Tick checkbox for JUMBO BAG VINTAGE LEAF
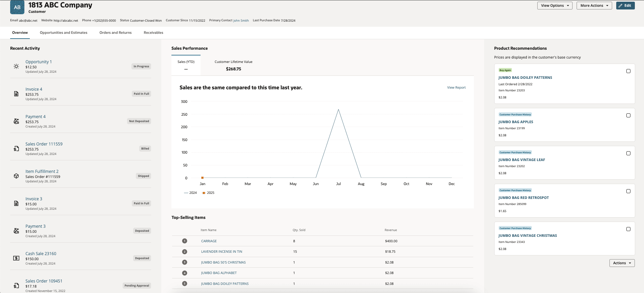The height and width of the screenshot is (293, 644). (x=628, y=153)
